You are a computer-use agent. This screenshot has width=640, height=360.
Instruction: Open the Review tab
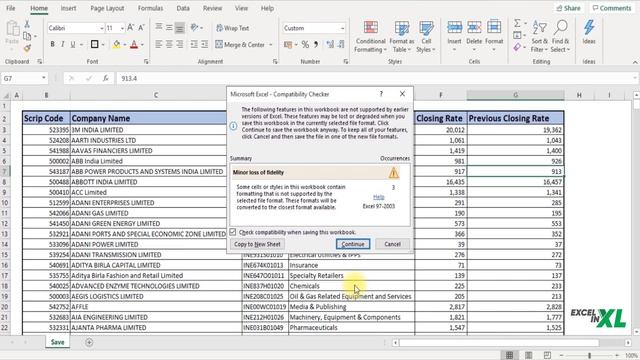(212, 8)
